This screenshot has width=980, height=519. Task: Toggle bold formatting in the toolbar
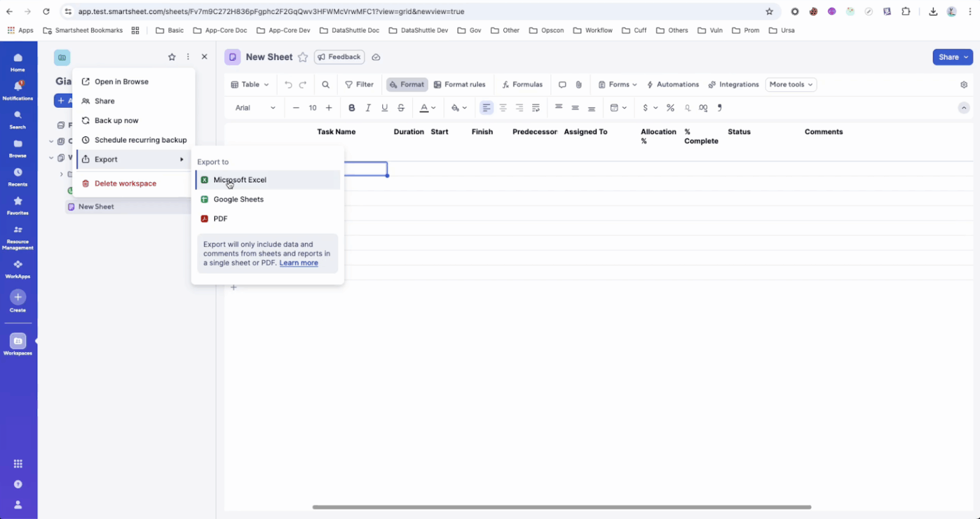(x=352, y=108)
